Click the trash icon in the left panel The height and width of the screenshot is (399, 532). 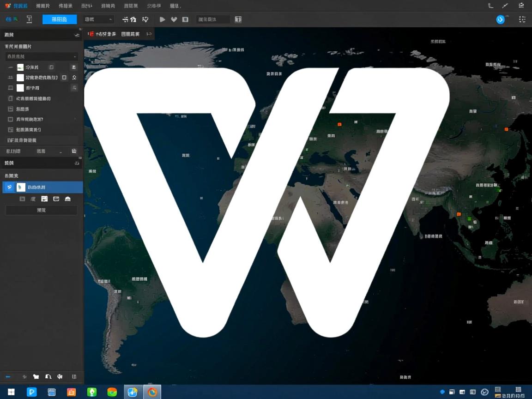(x=74, y=151)
